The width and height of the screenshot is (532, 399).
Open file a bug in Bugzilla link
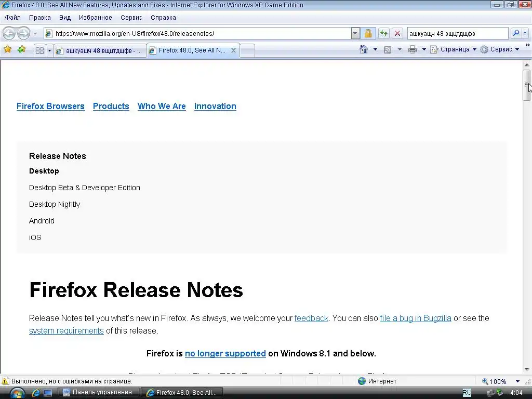(x=416, y=318)
